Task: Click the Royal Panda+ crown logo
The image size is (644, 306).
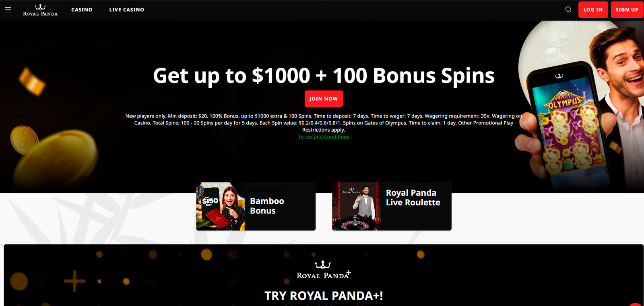Action: tap(323, 269)
